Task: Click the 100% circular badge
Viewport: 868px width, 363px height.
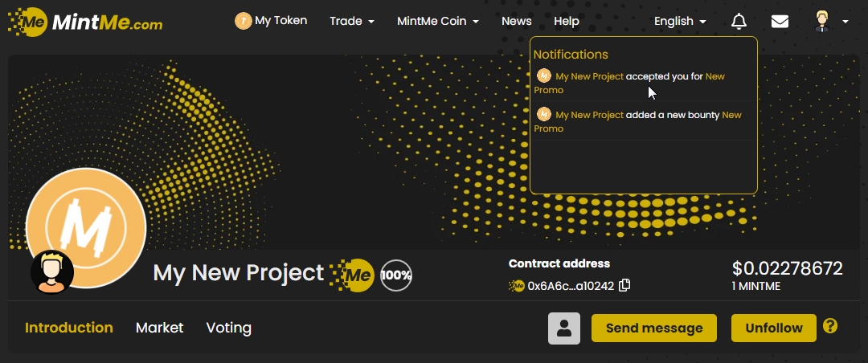Action: 396,275
